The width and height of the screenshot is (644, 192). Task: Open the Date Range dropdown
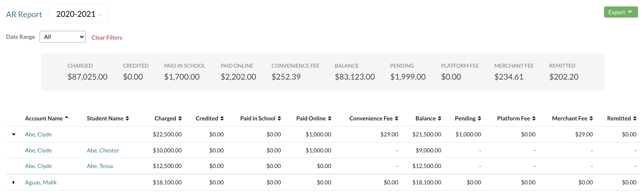[x=62, y=37]
